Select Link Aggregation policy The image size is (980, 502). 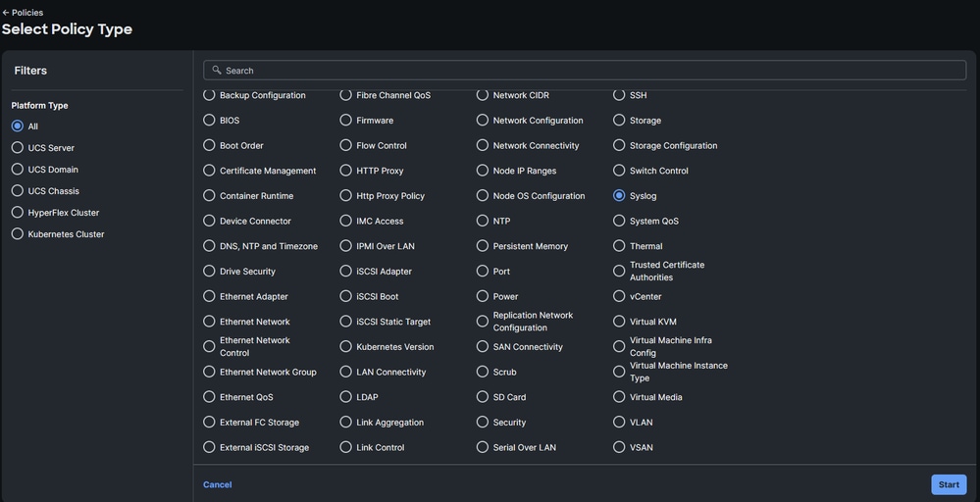pos(345,422)
